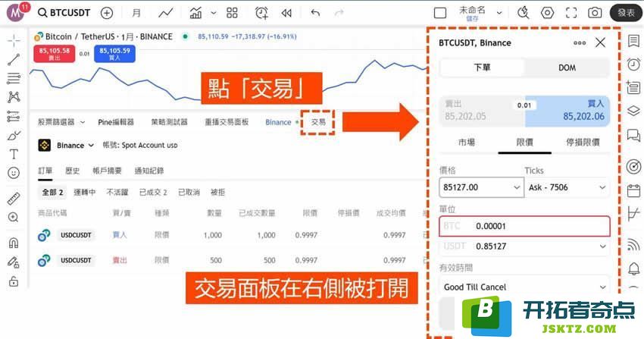Viewport: 644px width, 339px height.
Task: Filter orders by 不活躍 status
Action: tap(117, 193)
